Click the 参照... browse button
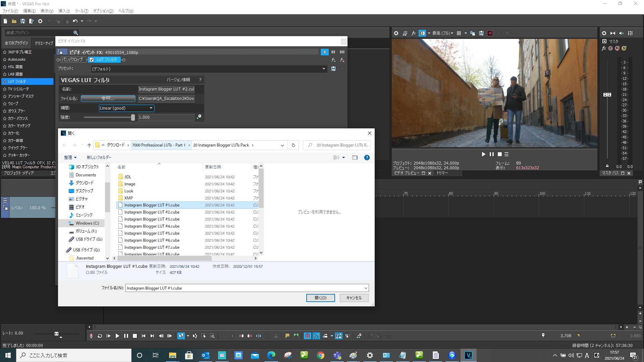 108,98
